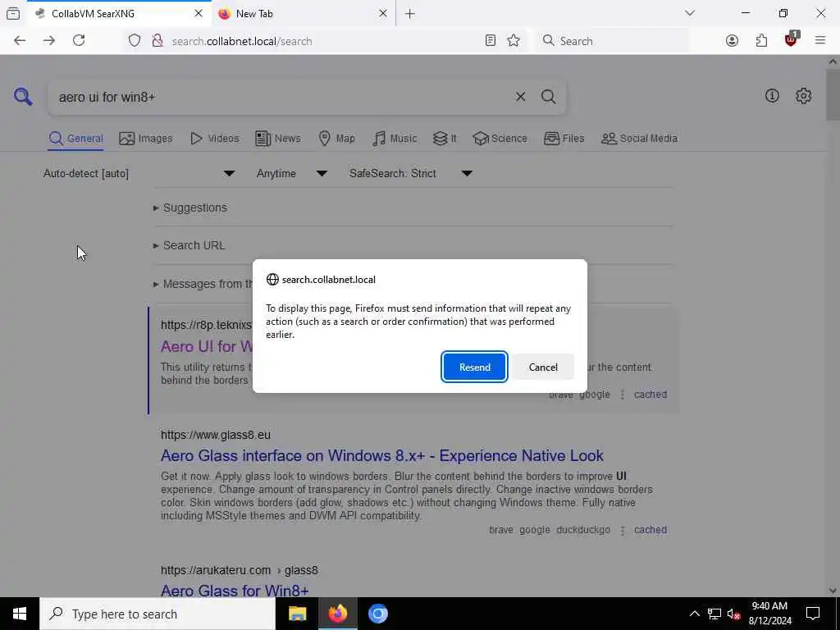
Task: Select the Science search category
Action: pos(500,139)
